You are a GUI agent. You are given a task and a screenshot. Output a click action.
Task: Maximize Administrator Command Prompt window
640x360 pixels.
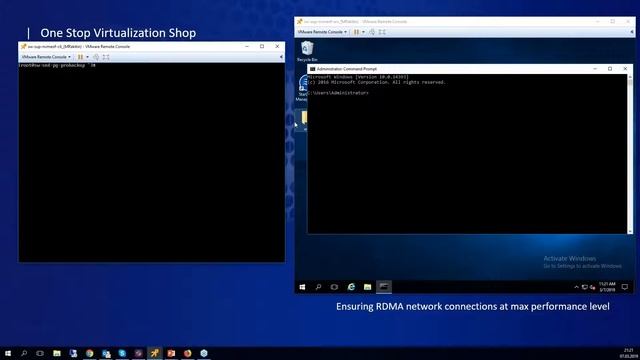(x=610, y=69)
